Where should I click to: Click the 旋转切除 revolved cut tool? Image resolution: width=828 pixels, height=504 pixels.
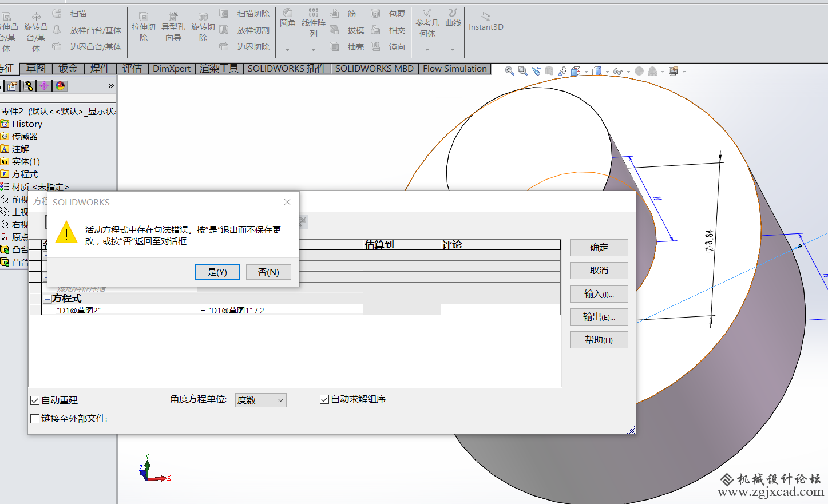pos(203,26)
